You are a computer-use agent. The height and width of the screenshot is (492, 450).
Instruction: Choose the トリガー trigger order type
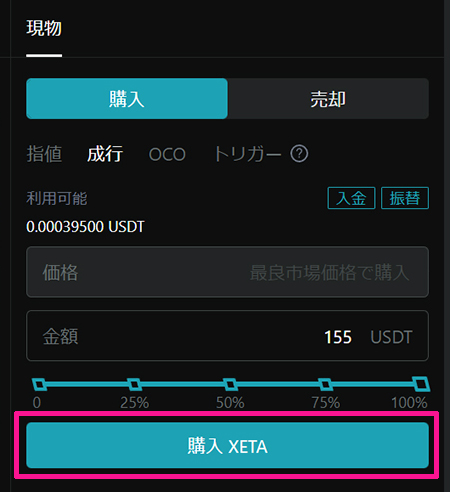pyautogui.click(x=248, y=154)
